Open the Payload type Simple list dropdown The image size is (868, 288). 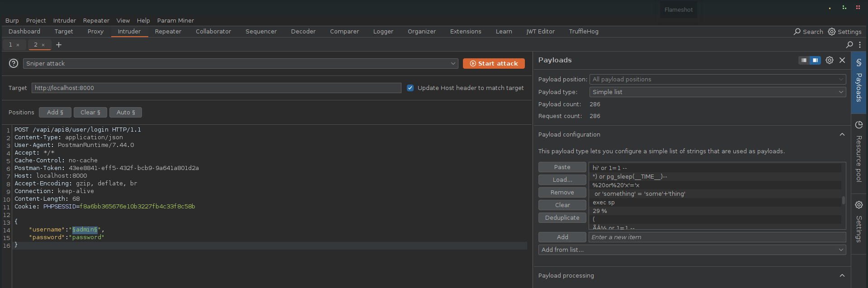[718, 92]
